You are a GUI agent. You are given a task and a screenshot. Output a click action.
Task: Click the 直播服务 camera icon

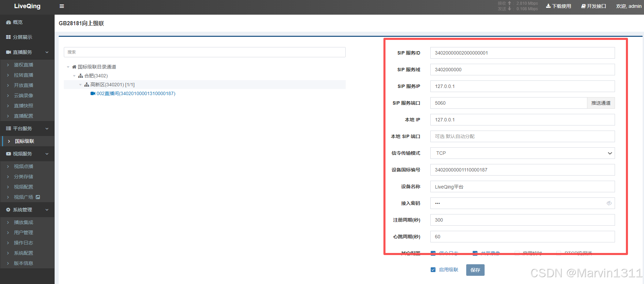9,52
